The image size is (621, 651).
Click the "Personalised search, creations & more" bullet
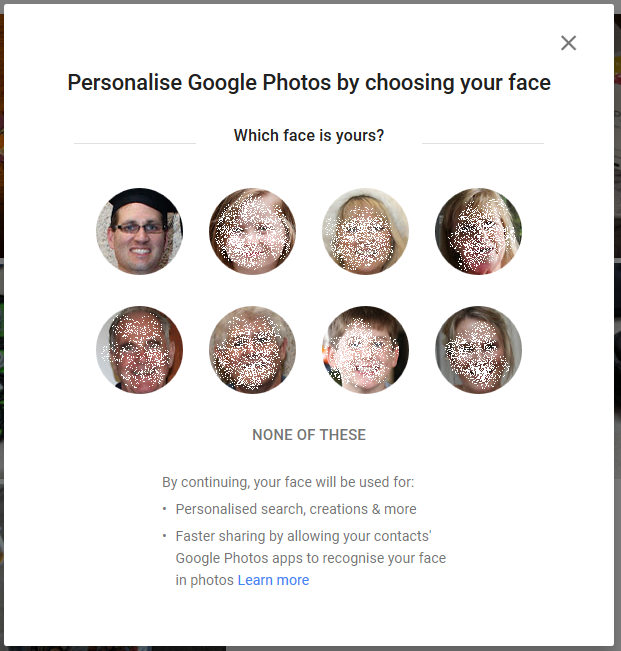coord(296,509)
